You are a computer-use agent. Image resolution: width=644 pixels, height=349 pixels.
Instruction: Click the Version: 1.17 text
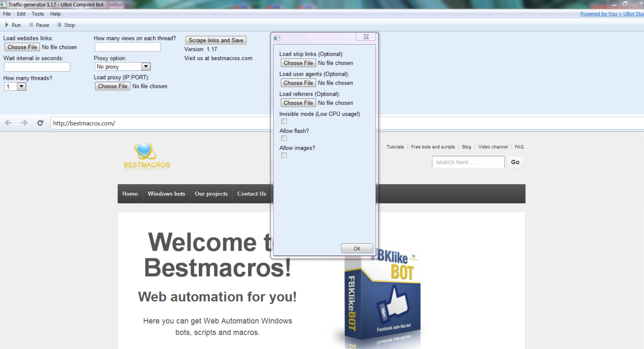pyautogui.click(x=201, y=49)
